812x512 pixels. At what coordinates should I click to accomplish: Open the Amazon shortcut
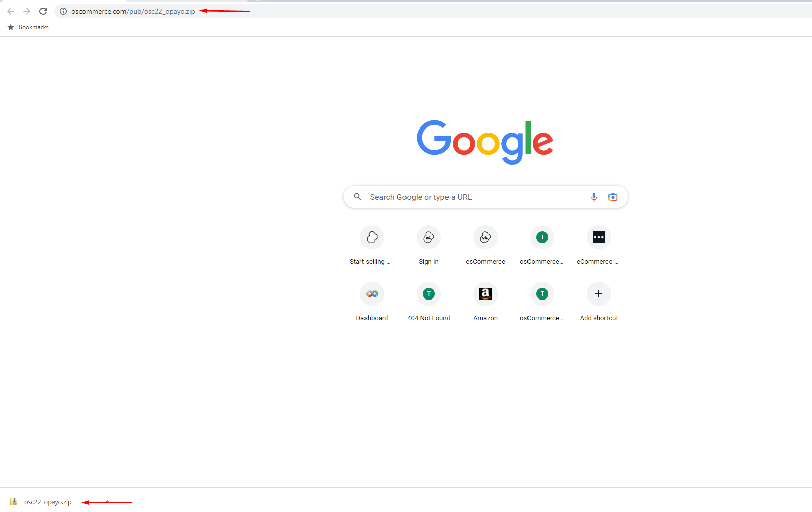click(485, 302)
